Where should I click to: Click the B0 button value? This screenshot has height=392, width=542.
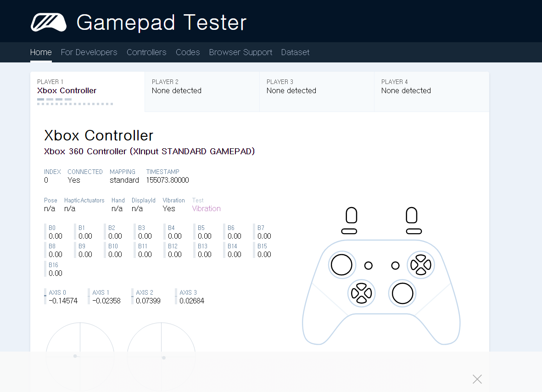coord(56,236)
